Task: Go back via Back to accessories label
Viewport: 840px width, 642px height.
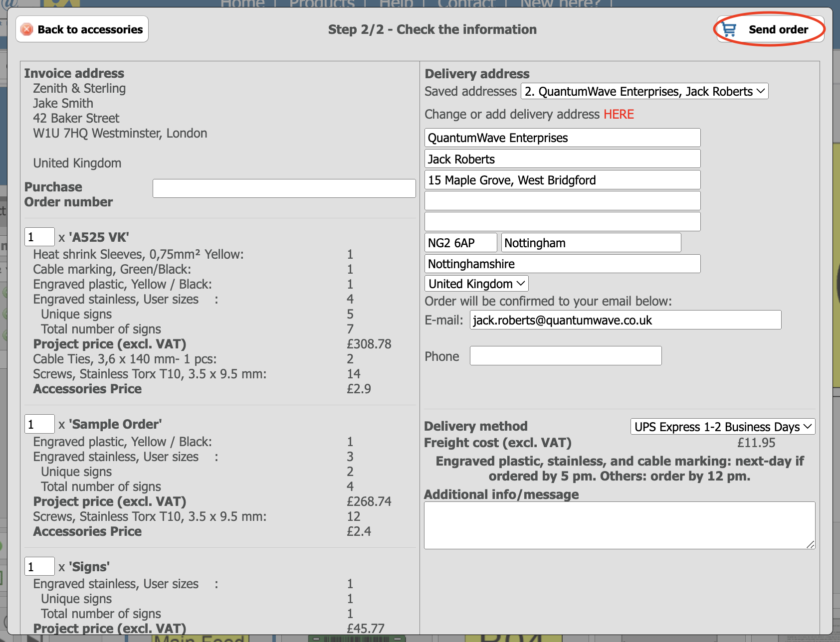Action: click(x=90, y=29)
